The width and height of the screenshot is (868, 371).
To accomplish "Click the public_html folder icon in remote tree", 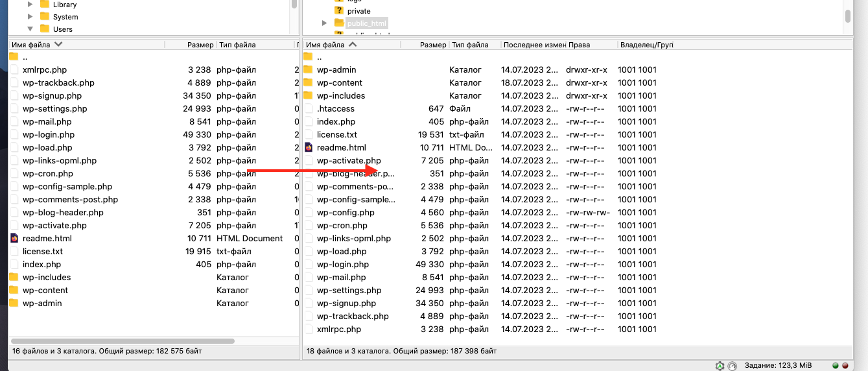I will tap(339, 23).
